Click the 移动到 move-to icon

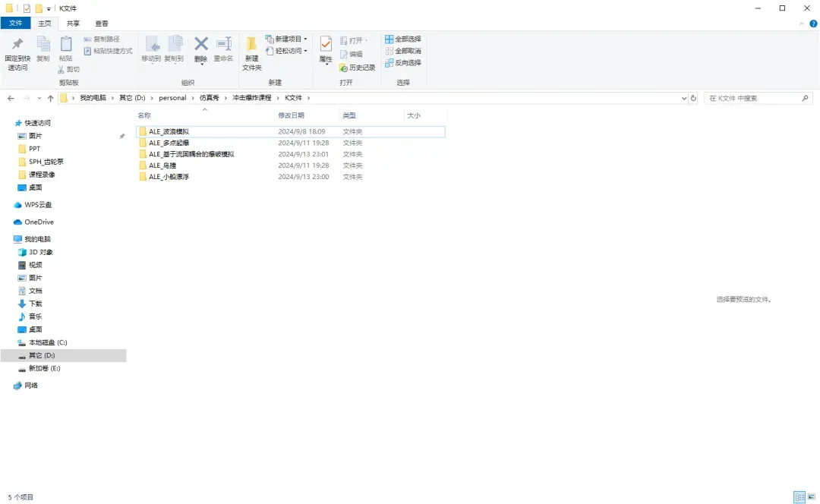pos(152,44)
